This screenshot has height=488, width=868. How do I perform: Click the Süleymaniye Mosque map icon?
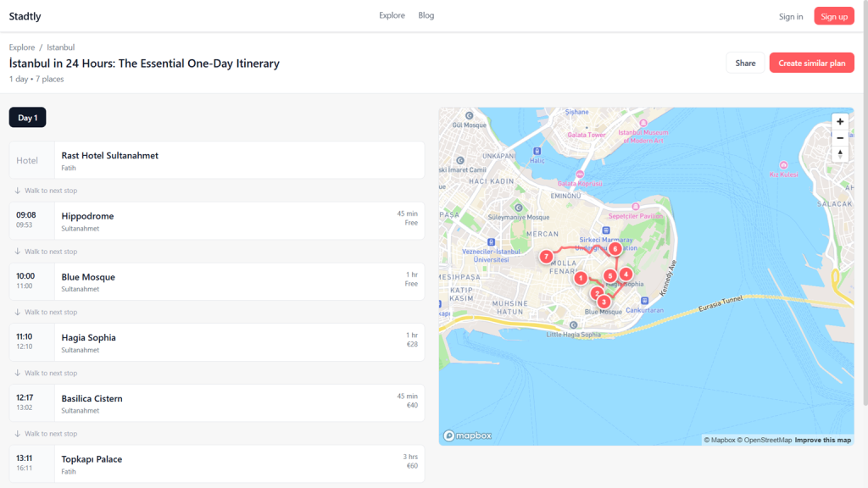(x=519, y=208)
